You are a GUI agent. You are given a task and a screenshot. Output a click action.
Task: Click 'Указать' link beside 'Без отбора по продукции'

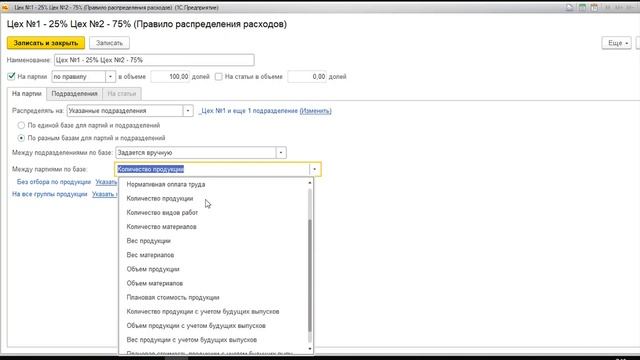point(106,182)
